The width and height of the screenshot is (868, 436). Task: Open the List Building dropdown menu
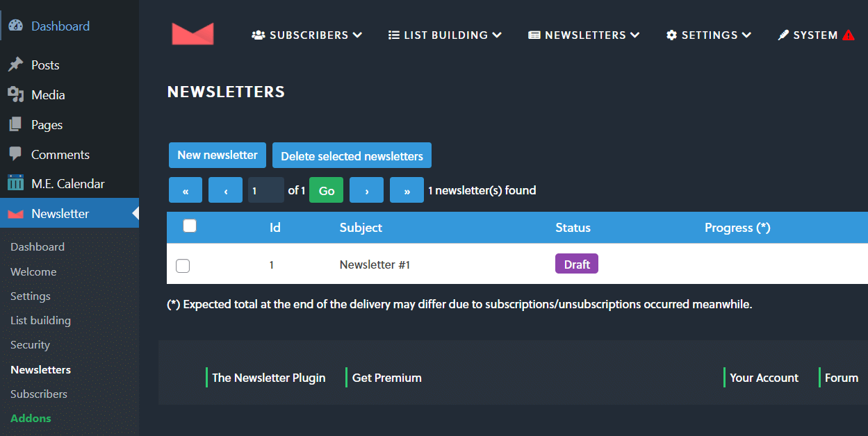tap(445, 35)
